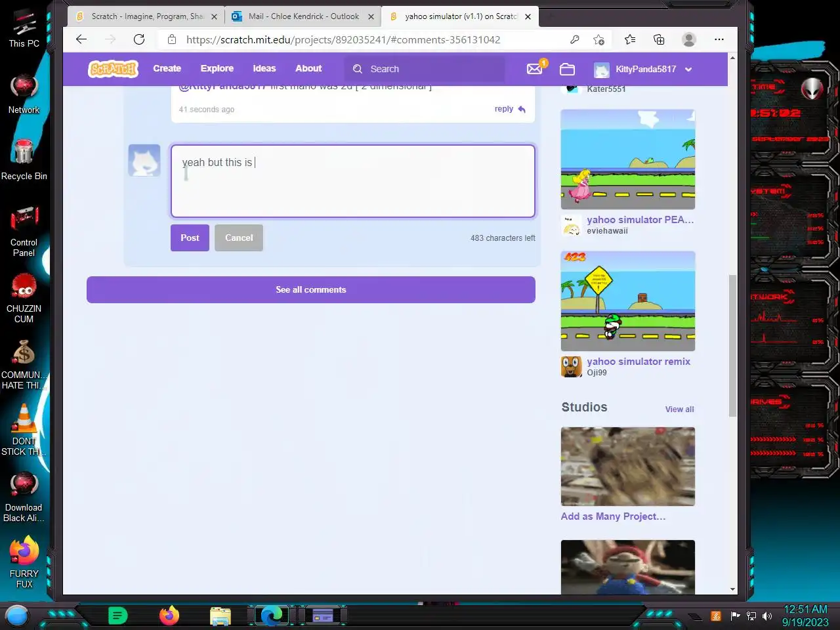This screenshot has height=630, width=840.
Task: Select Network desktop icon
Action: click(x=24, y=94)
